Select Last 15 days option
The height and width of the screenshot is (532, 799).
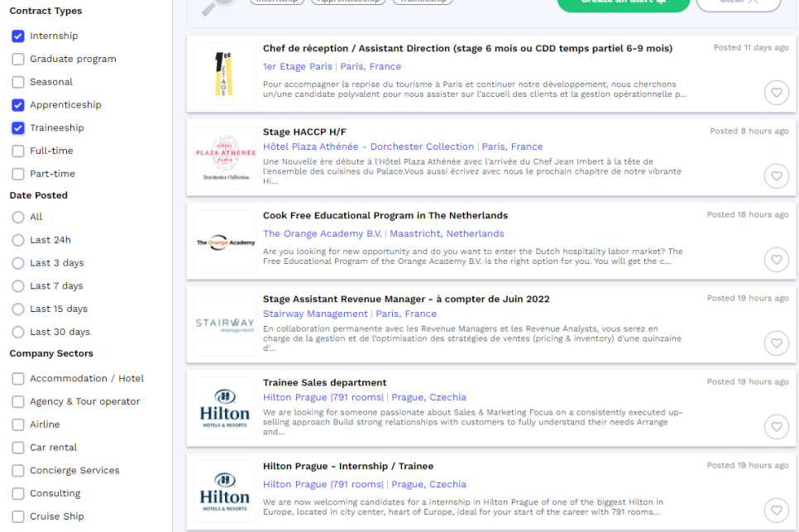(18, 309)
